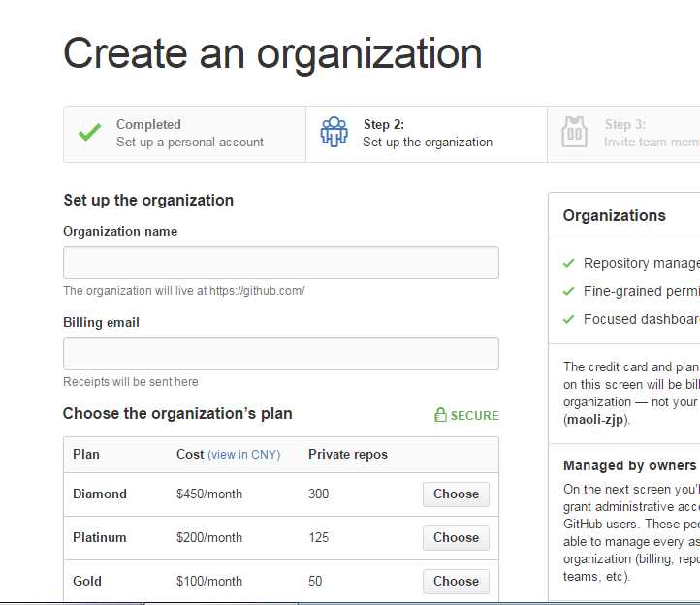This screenshot has height=605, width=700.
Task: Open the view in CNY link
Action: (243, 455)
